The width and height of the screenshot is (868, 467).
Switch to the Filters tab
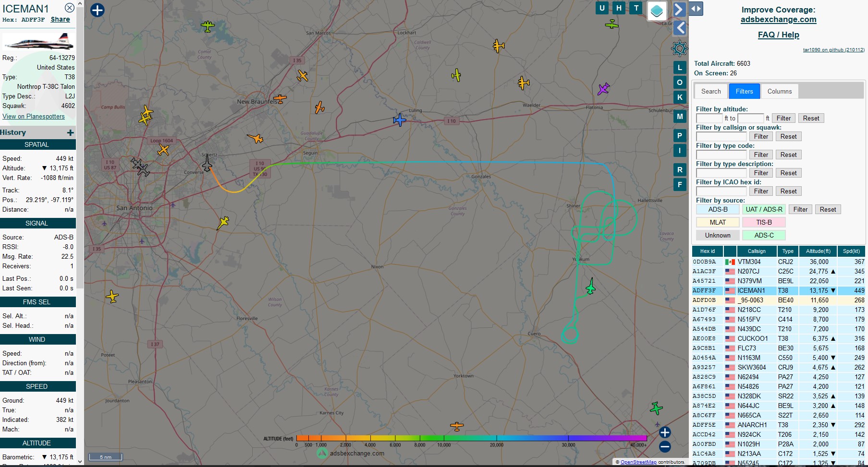(744, 91)
